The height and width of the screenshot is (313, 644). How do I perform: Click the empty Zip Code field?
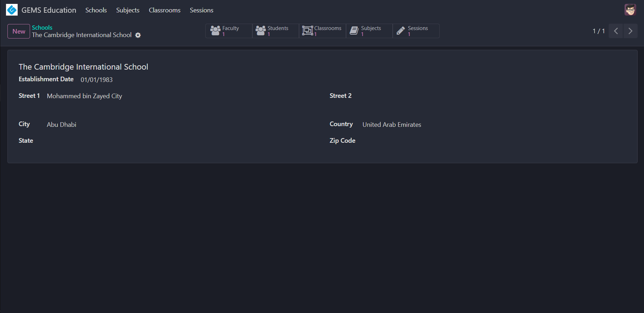coord(494,141)
